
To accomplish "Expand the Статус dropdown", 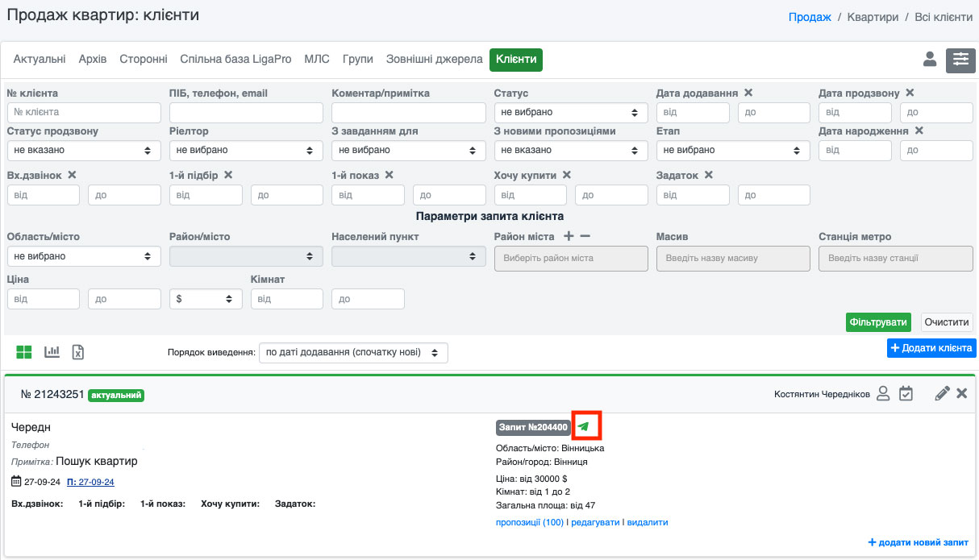I will pos(570,112).
